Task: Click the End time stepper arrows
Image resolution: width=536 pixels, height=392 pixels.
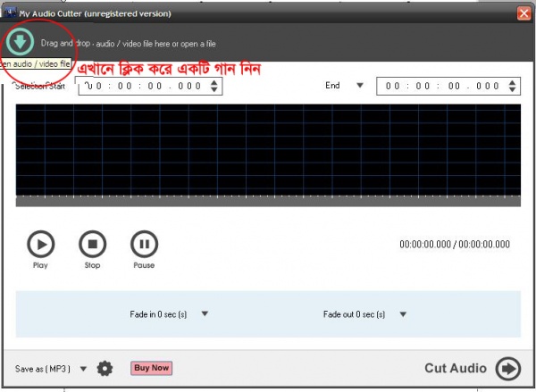Action: (x=512, y=86)
